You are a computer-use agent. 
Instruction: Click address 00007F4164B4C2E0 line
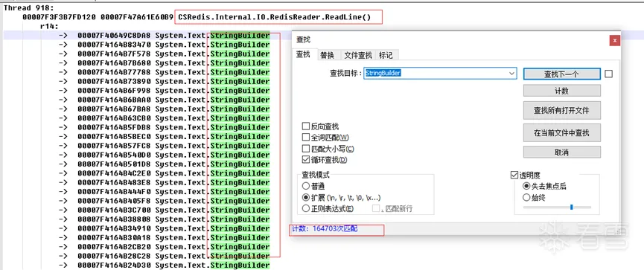(x=164, y=173)
